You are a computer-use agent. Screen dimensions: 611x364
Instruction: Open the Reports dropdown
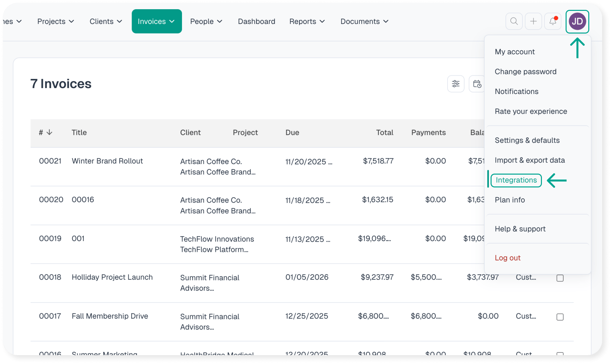(x=307, y=21)
